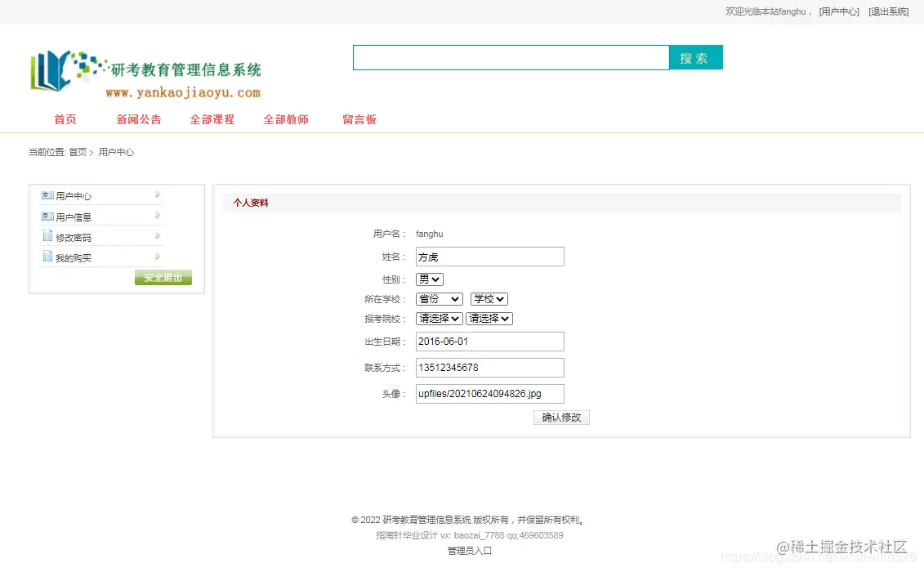Open 用户中心 in sidebar menu

click(x=74, y=196)
